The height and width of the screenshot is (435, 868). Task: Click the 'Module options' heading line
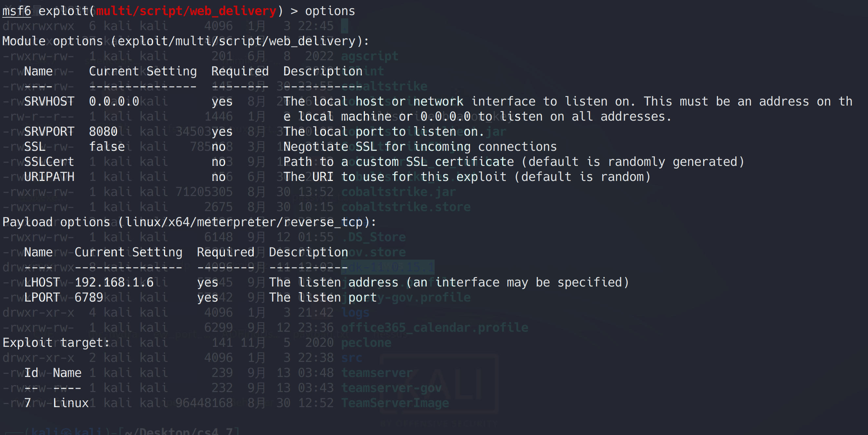pos(186,41)
